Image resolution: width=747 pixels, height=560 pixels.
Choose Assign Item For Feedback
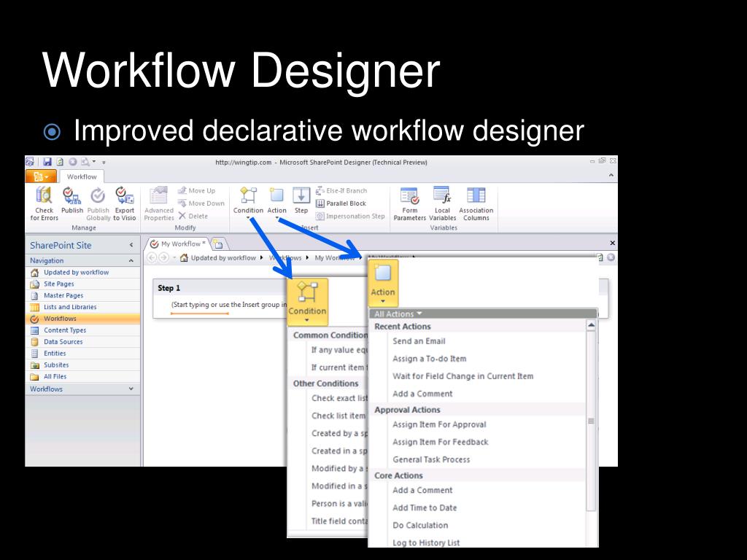(x=440, y=442)
